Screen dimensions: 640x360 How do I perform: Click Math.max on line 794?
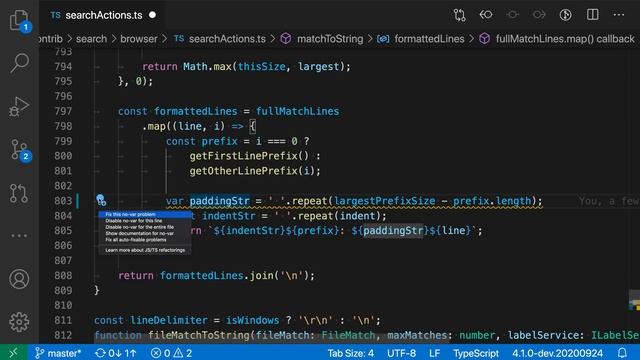click(x=207, y=67)
